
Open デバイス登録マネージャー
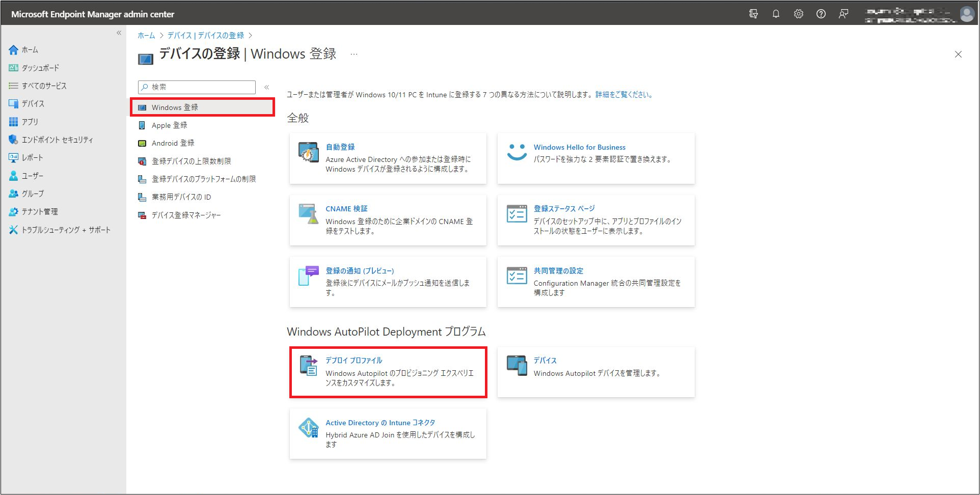(186, 215)
